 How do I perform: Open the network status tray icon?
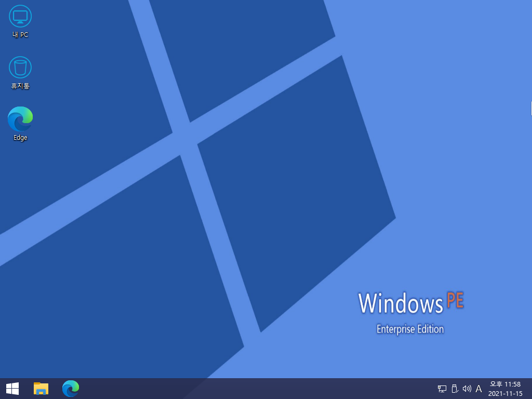tap(442, 389)
